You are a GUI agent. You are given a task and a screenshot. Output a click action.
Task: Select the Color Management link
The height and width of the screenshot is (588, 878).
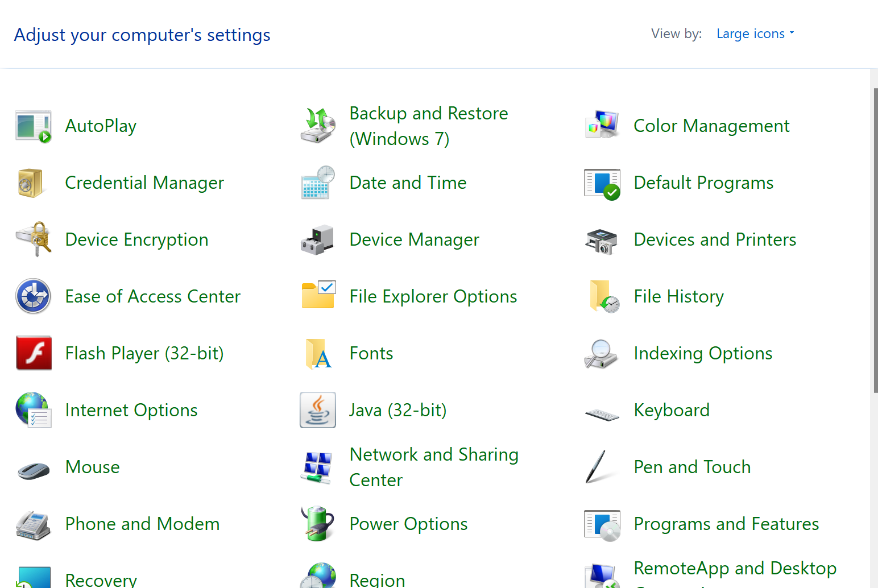pyautogui.click(x=711, y=126)
